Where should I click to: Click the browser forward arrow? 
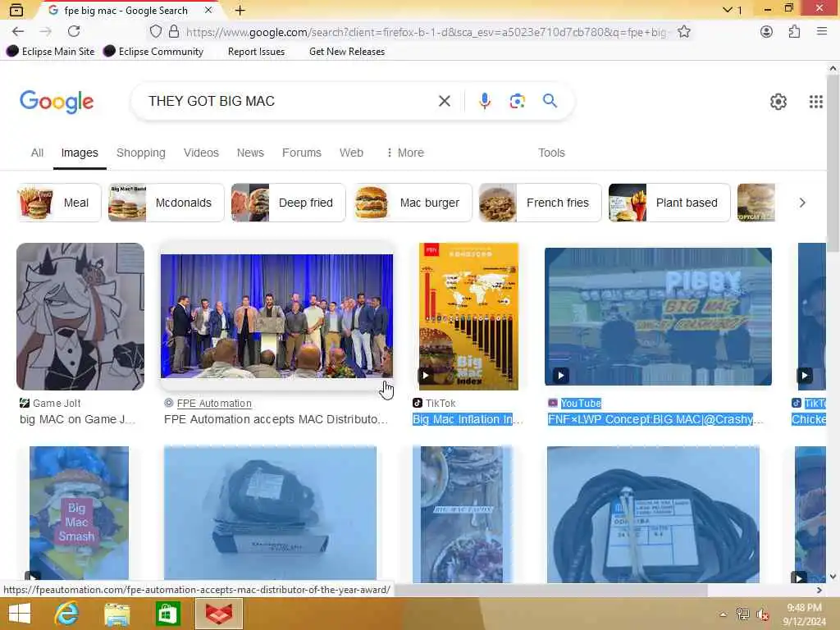46,32
